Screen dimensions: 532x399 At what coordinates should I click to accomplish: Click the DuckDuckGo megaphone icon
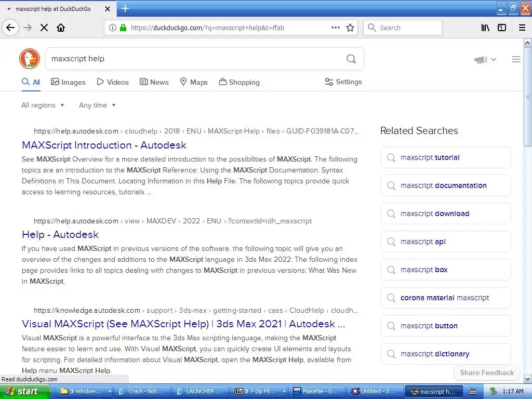click(x=481, y=60)
